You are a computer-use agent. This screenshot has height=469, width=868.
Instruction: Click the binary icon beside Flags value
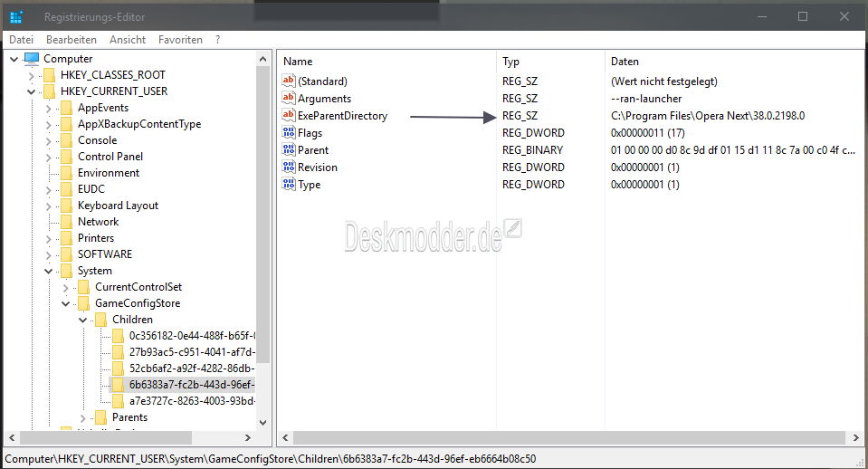[x=290, y=133]
